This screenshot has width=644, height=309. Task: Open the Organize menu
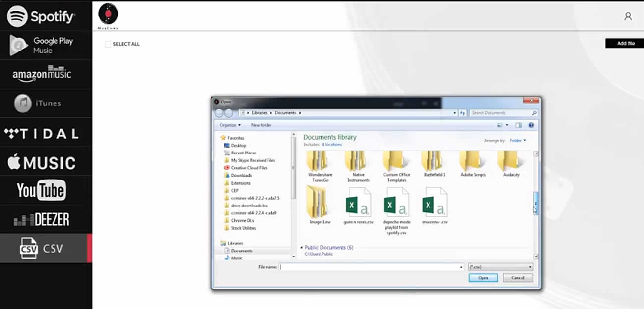pos(230,125)
